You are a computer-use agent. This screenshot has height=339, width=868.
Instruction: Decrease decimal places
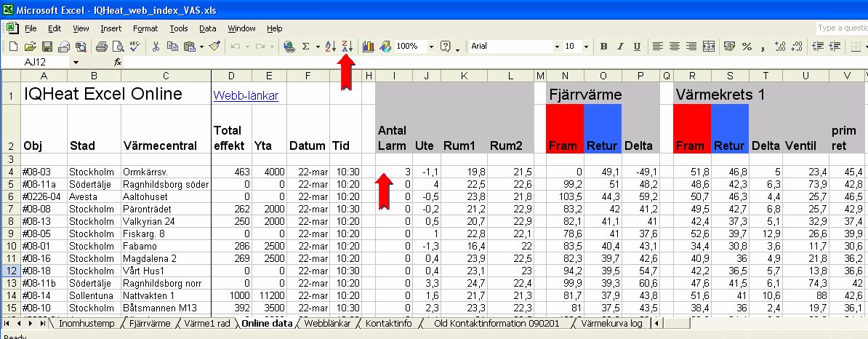797,47
